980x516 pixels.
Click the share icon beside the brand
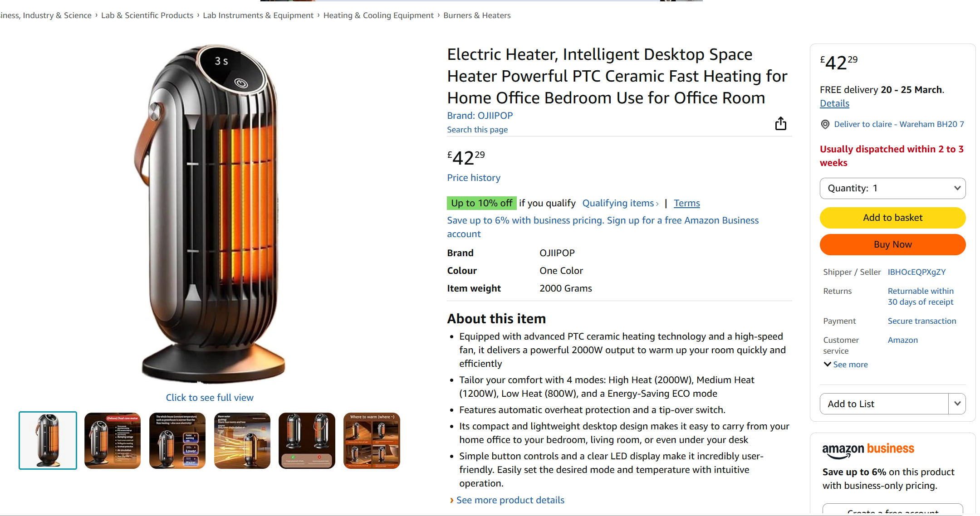click(x=780, y=123)
